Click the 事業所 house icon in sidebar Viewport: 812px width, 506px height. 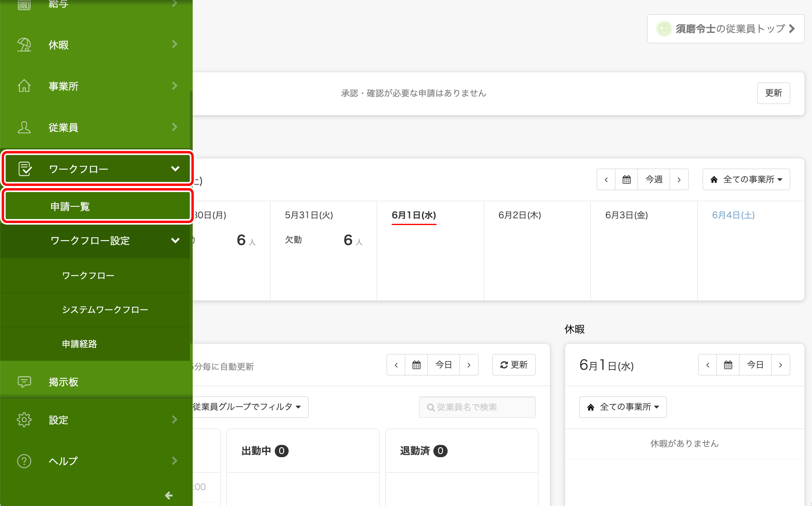[24, 86]
